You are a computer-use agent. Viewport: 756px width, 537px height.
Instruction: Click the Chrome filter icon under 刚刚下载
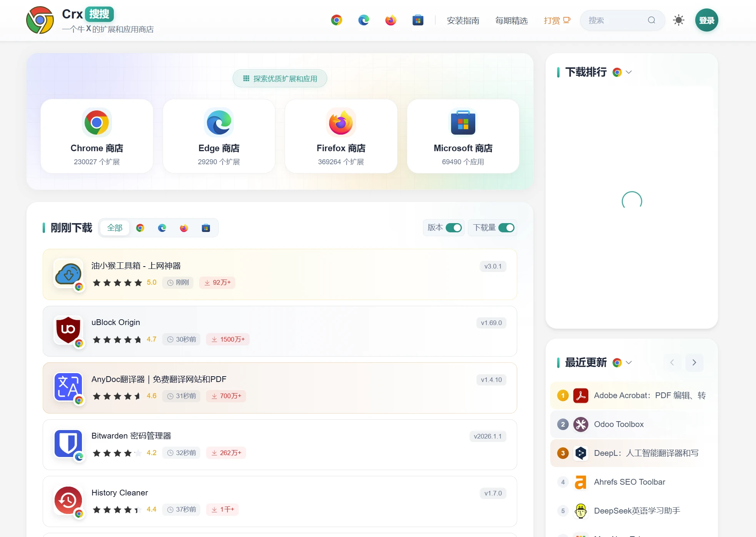click(x=140, y=228)
